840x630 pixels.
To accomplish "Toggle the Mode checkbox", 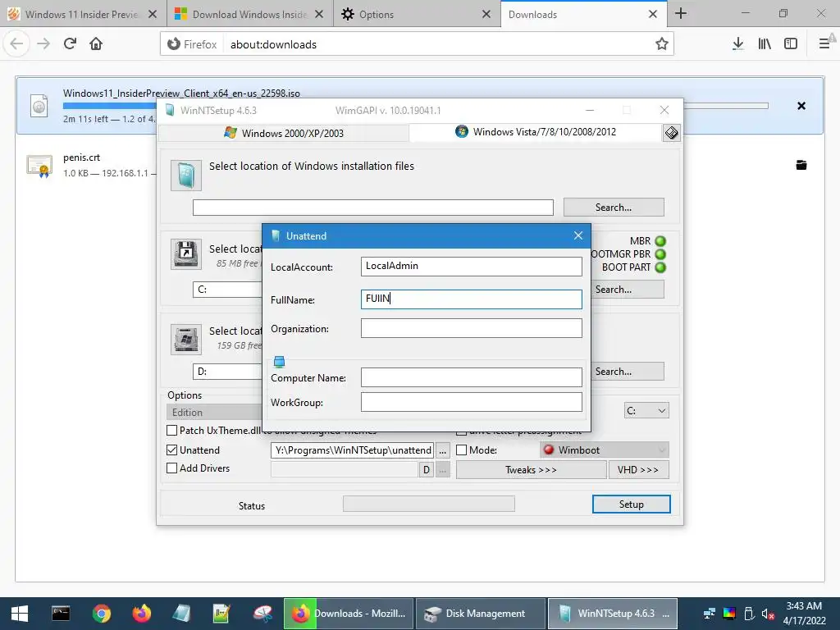I will tap(461, 450).
